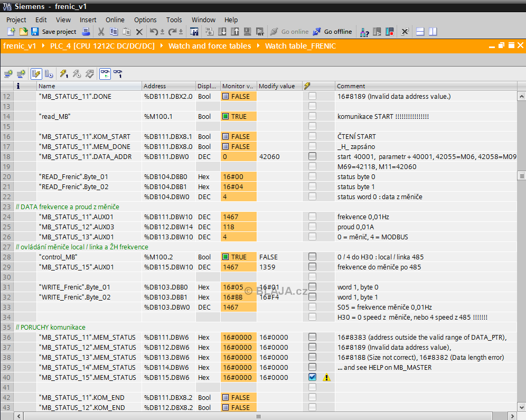Click frenic_v1 in breadcrumb
This screenshot has width=526, height=420.
click(x=20, y=46)
